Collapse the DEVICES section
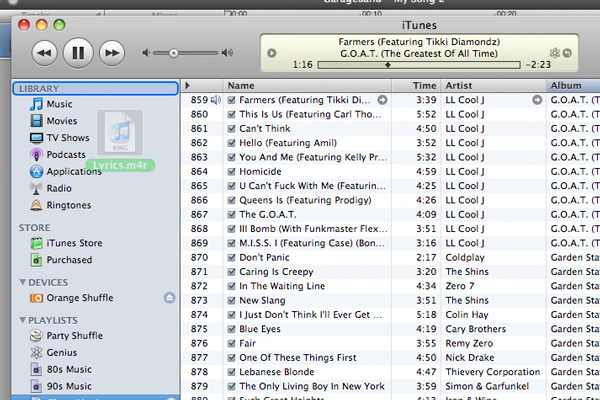The image size is (600, 400). (23, 282)
